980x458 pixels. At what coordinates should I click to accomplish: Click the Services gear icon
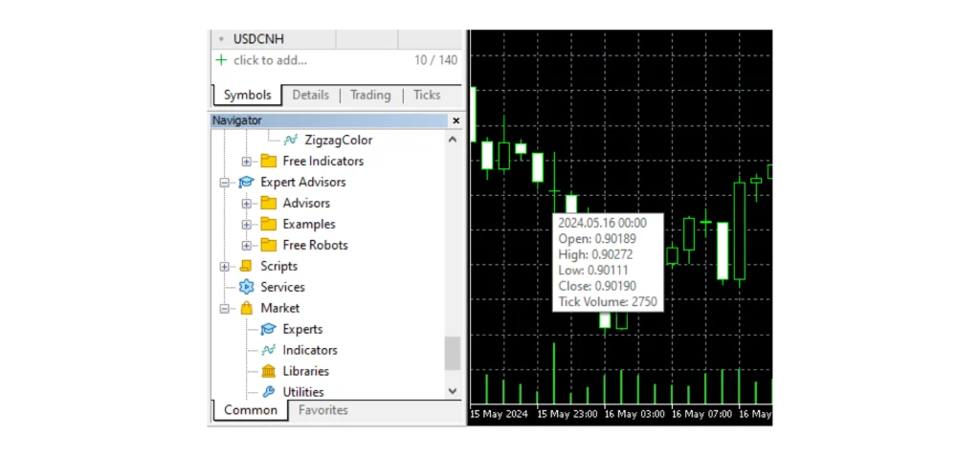click(246, 288)
